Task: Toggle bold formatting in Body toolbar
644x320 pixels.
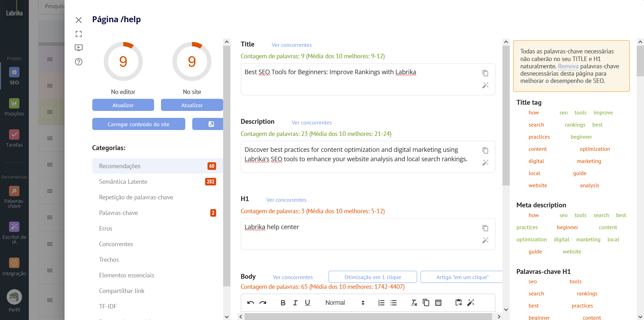Action: coord(283,303)
